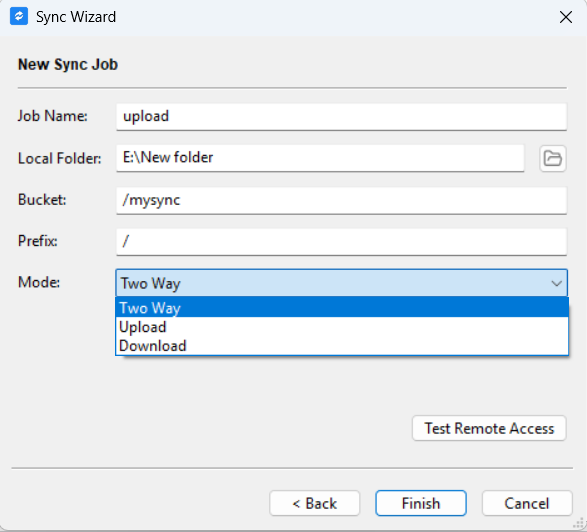Click the resize grip in the dialog corner
The height and width of the screenshot is (532, 587).
580,524
